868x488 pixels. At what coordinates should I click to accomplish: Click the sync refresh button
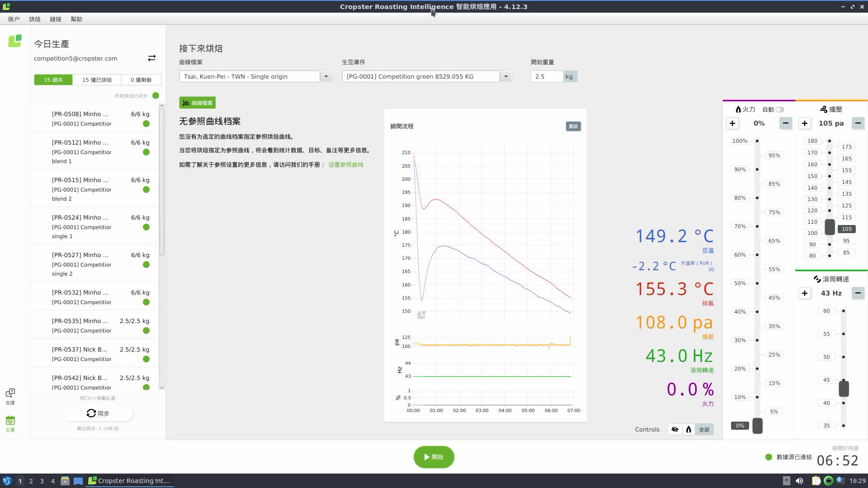(x=98, y=413)
